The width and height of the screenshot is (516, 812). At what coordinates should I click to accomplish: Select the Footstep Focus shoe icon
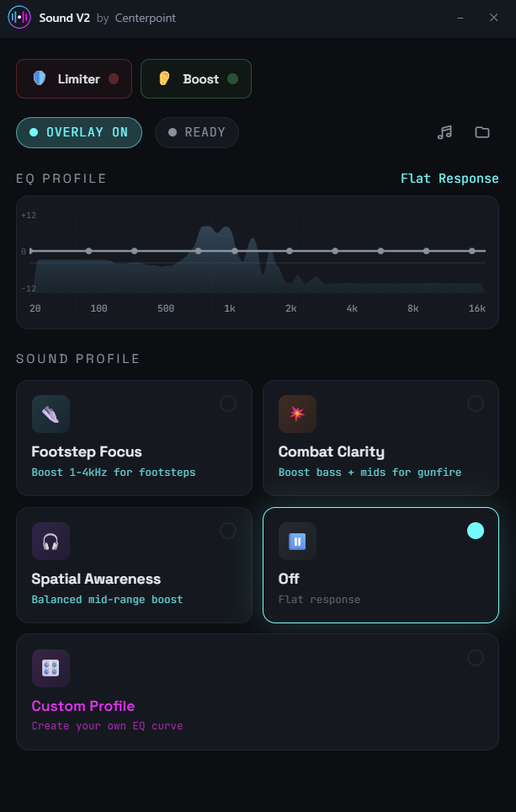51,414
